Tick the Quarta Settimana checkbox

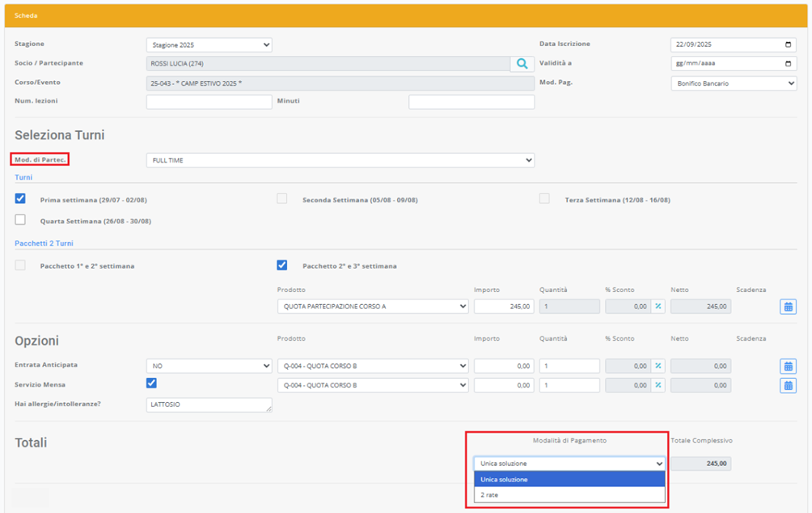coord(20,219)
